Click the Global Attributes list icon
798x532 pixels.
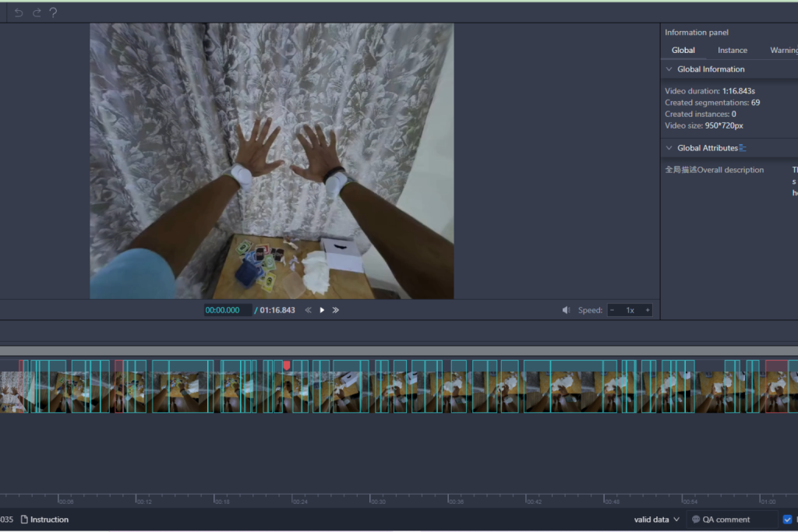point(743,148)
